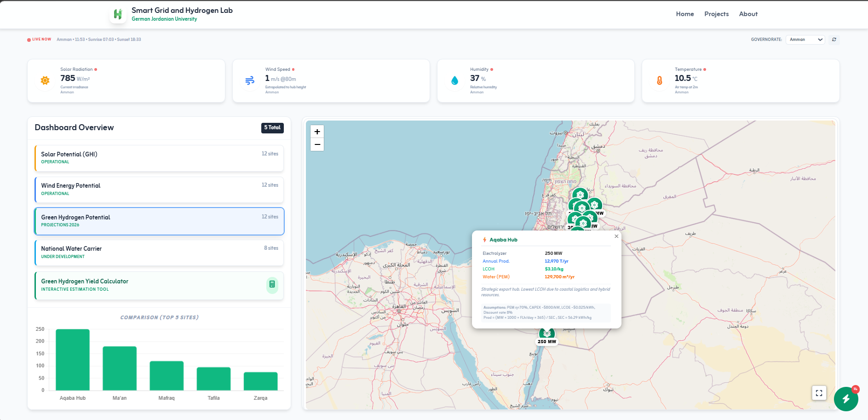Click the Smart Grid Lab logo icon
The width and height of the screenshot is (868, 420).
point(118,14)
